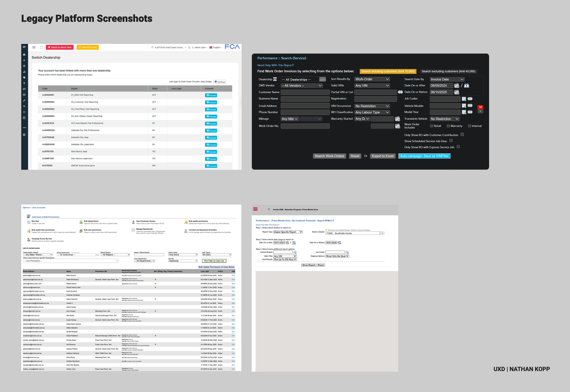Click into the Customer Name field

(x=305, y=92)
